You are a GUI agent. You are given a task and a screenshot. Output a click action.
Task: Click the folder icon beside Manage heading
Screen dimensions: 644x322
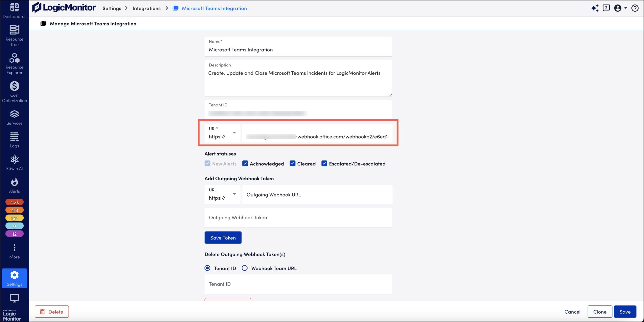coord(43,23)
